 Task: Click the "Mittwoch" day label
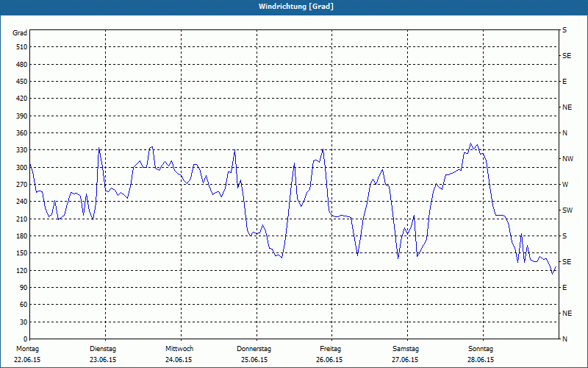(179, 349)
